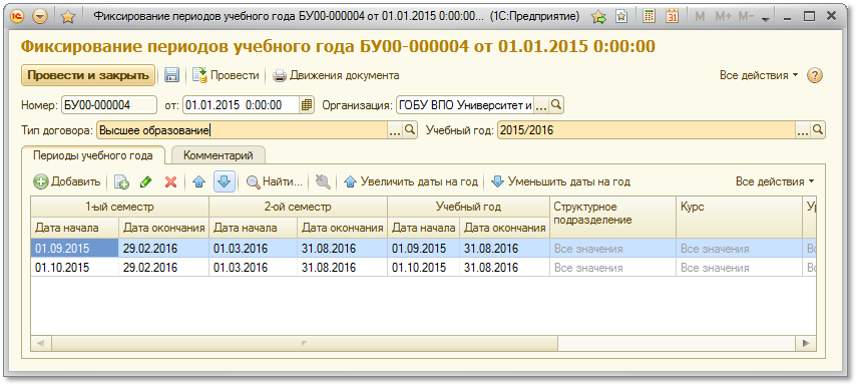The width and height of the screenshot is (858, 387).
Task: Click Уменьшить даты на год
Action: tap(561, 182)
